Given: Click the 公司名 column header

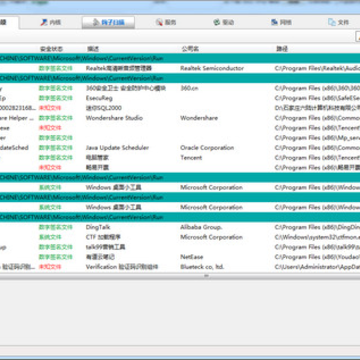Looking at the screenshot, I should 190,49.
